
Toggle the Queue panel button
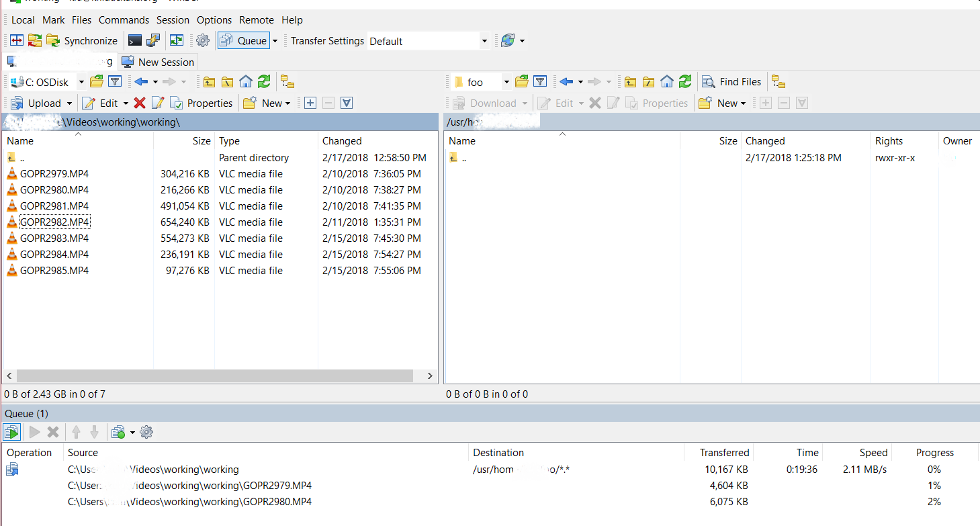tap(244, 41)
